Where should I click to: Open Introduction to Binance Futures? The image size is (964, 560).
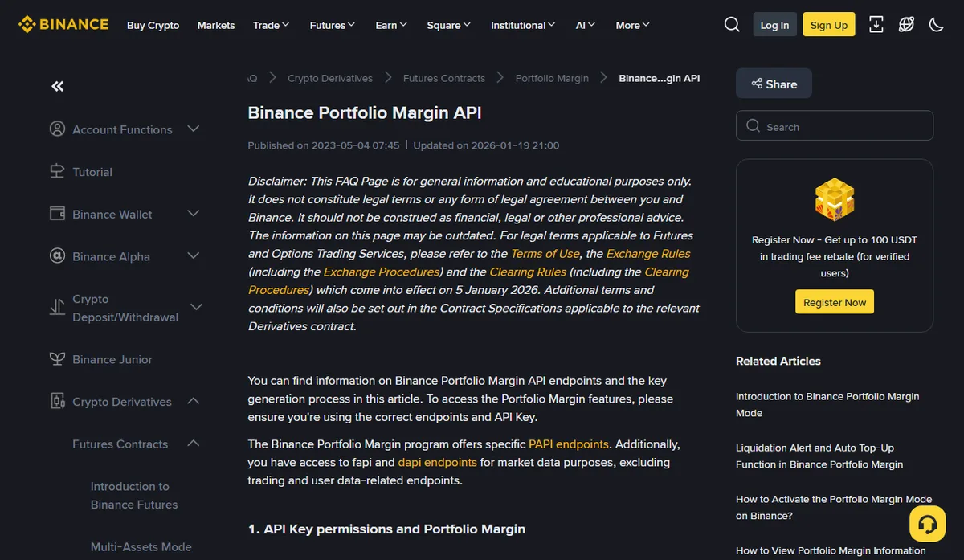[134, 495]
